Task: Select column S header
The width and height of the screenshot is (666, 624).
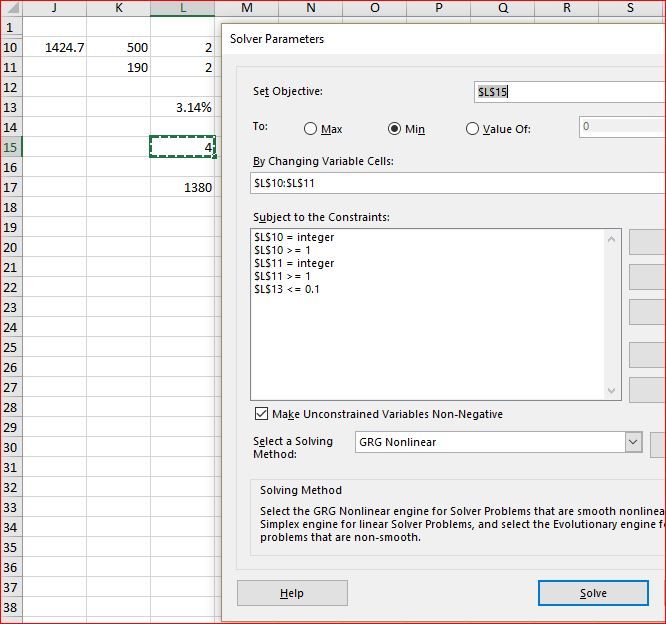Action: click(630, 8)
